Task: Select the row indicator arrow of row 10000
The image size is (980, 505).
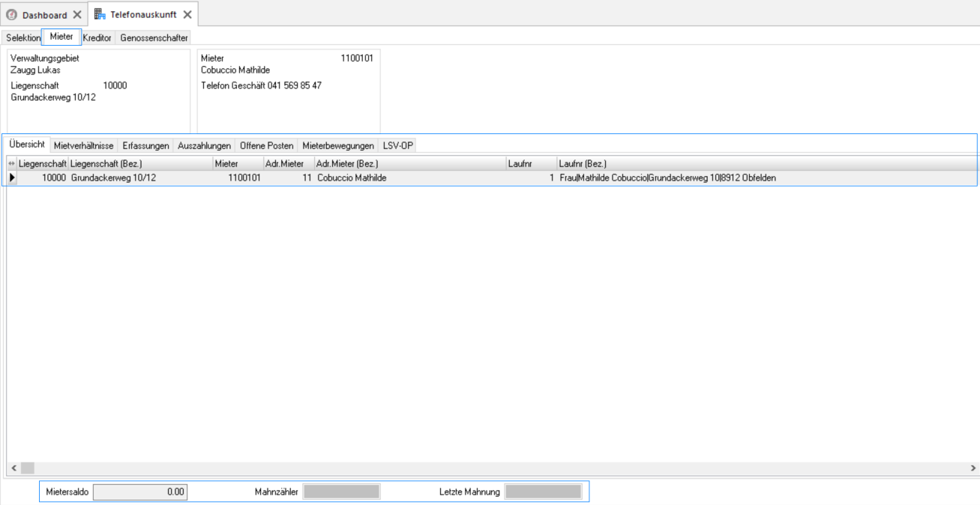Action: click(12, 178)
